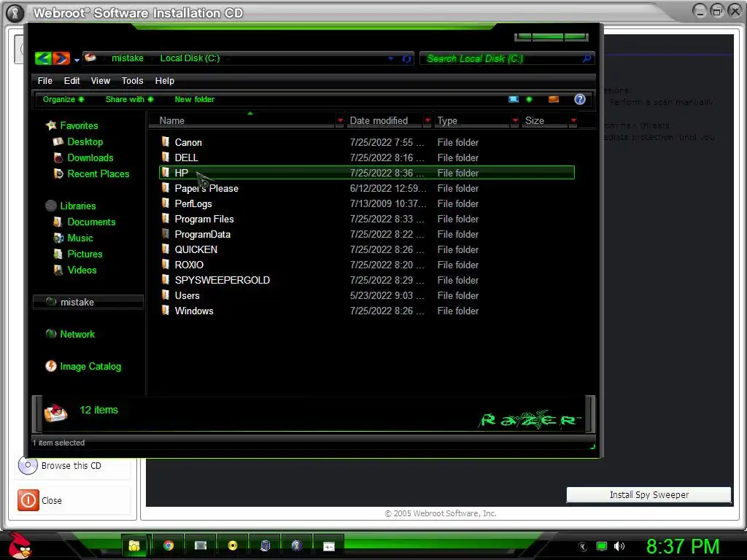The width and height of the screenshot is (747, 560).
Task: Open the Music library icon
Action: pyautogui.click(x=58, y=238)
